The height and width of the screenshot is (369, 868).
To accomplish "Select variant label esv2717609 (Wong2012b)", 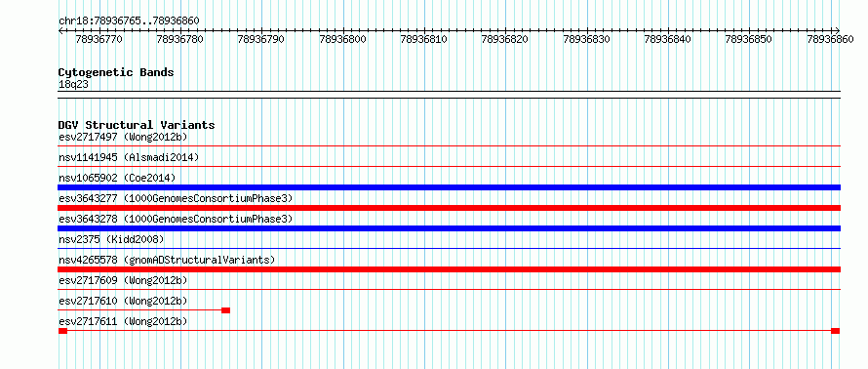I will coord(123,280).
